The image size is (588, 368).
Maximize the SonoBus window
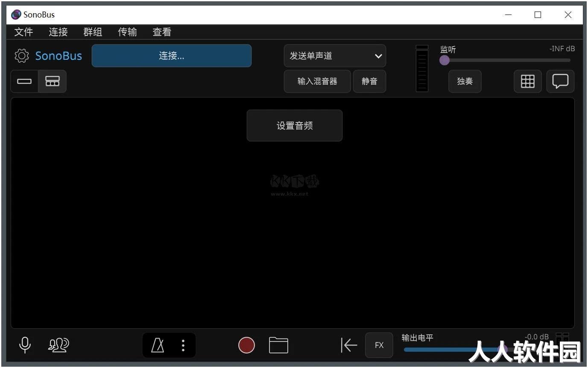(538, 15)
